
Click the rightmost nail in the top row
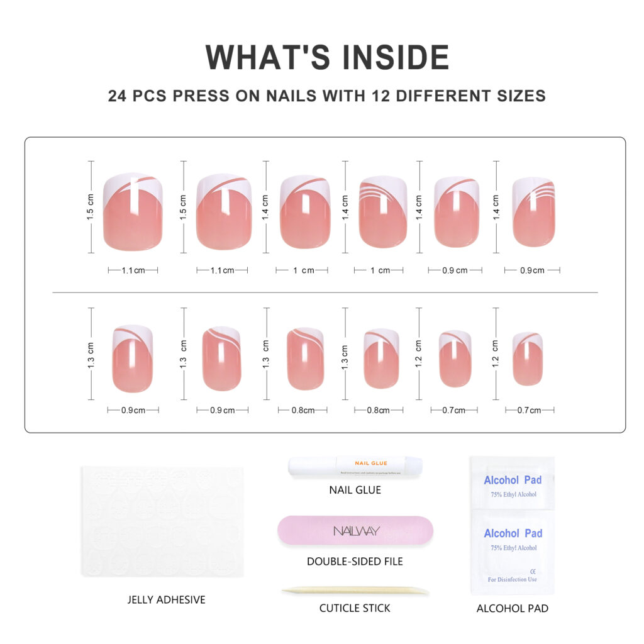tap(533, 212)
